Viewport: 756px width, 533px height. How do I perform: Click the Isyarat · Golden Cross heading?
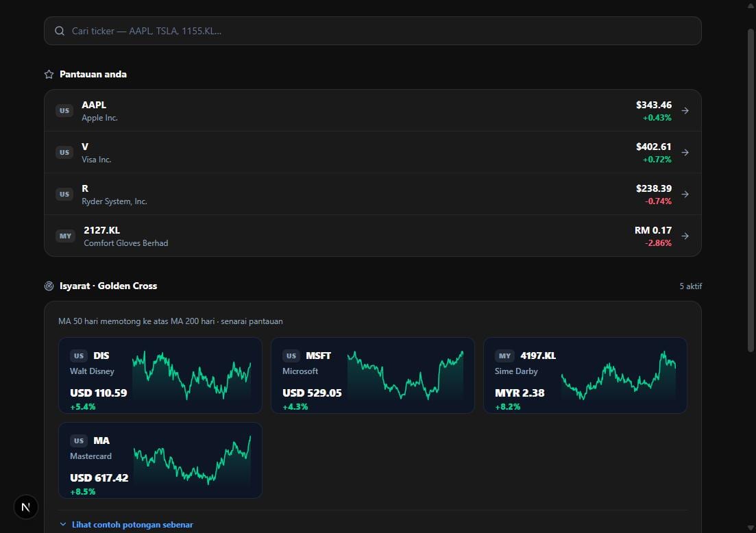coord(108,286)
